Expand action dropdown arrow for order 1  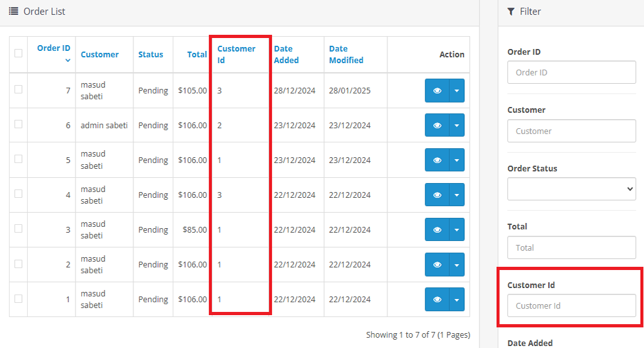click(x=456, y=300)
